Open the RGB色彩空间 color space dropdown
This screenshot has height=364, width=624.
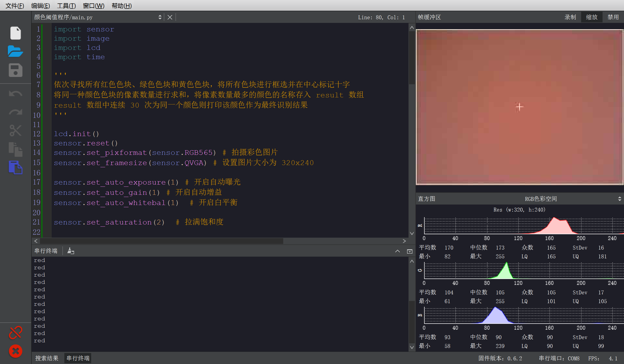tap(541, 199)
